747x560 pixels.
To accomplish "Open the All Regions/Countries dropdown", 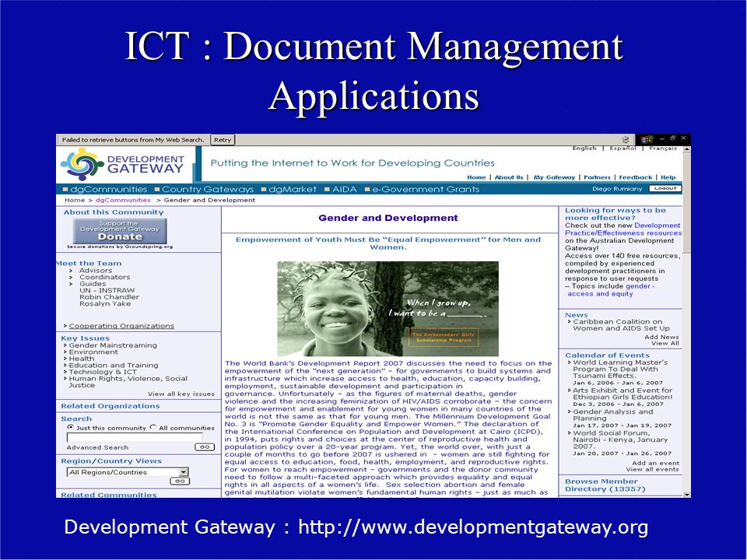I will (128, 472).
